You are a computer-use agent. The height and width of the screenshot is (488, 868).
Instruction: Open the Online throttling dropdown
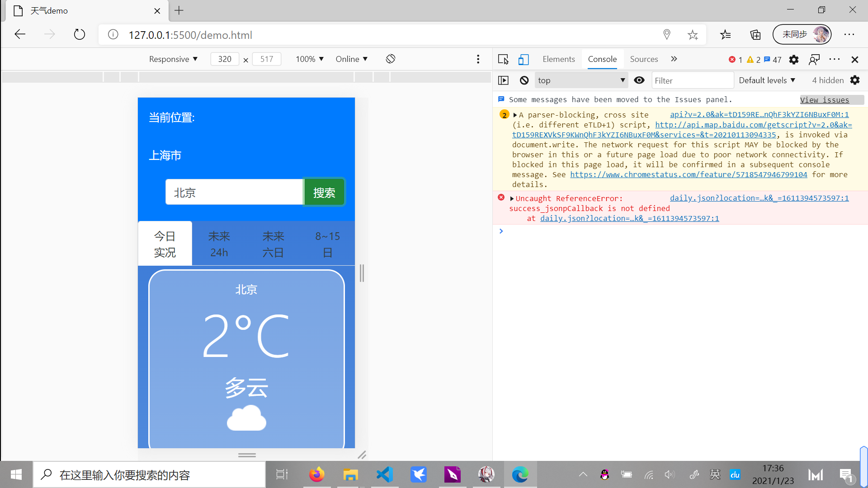tap(351, 59)
